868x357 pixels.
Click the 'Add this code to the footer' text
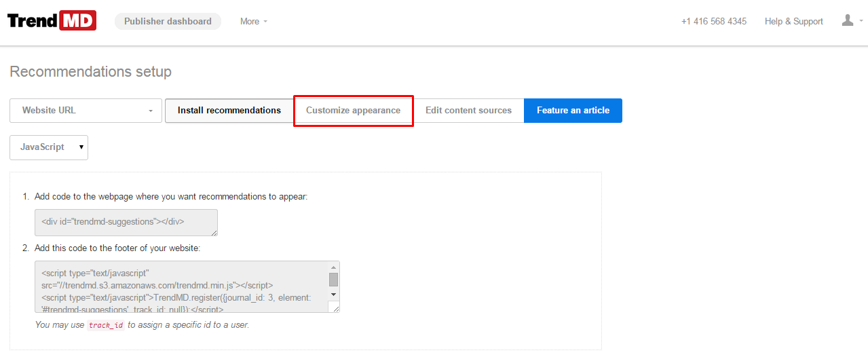[117, 248]
